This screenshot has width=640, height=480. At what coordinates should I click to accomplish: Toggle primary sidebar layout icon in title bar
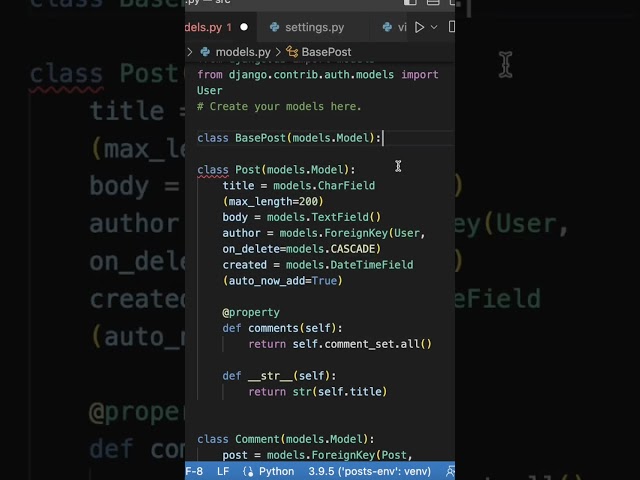pyautogui.click(x=410, y=2)
